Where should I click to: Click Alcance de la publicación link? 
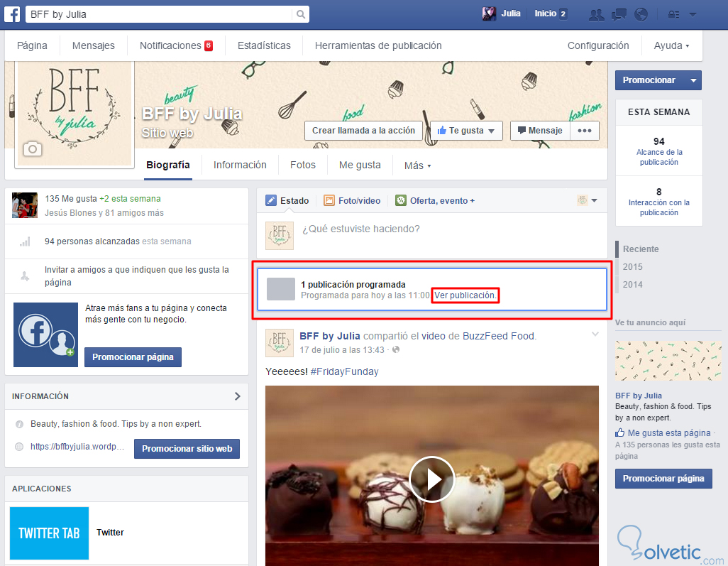(x=659, y=157)
